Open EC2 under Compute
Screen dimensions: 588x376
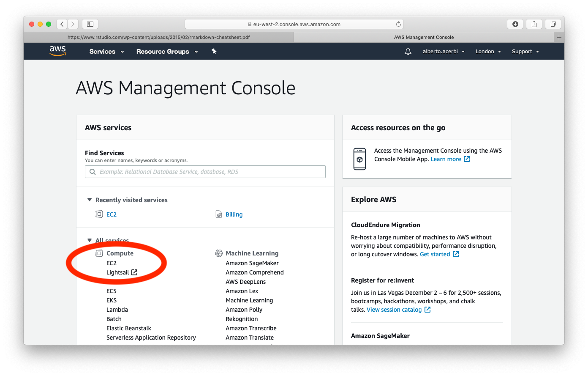pyautogui.click(x=112, y=263)
